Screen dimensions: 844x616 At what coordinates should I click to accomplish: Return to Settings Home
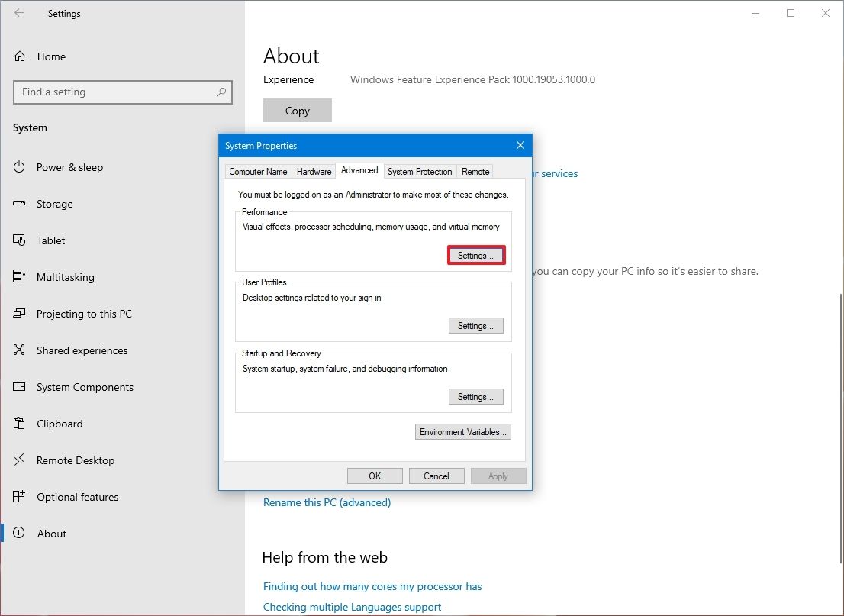tap(51, 56)
